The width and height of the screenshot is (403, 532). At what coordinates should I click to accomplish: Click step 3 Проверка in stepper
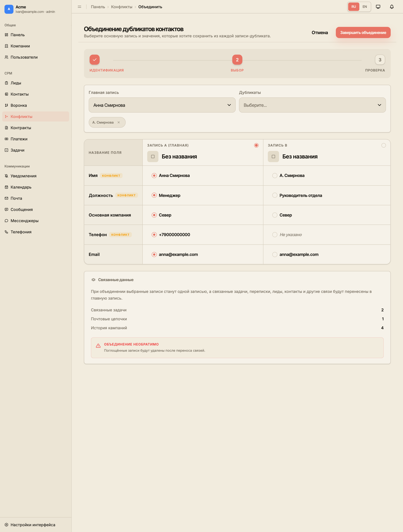380,60
